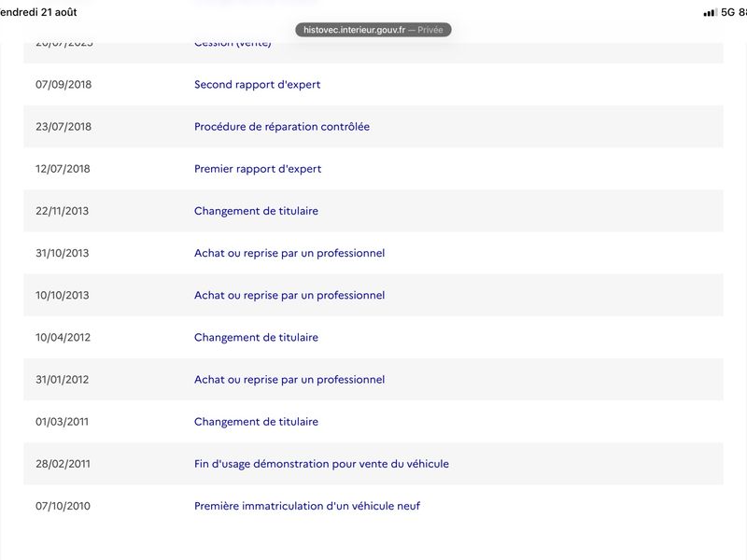Select 'Changement de titulaire' dated 22/11/2013

[256, 211]
